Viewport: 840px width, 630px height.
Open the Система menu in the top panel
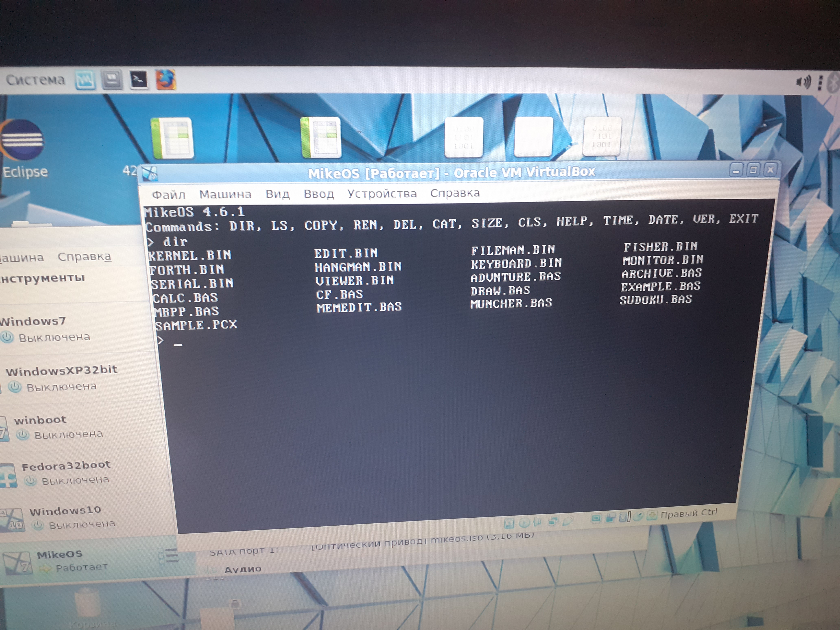[x=35, y=80]
